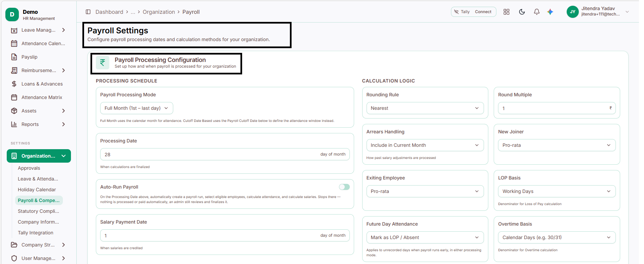Image resolution: width=644 pixels, height=264 pixels.
Task: Open Holiday Calendar submenu item
Action: click(37, 190)
